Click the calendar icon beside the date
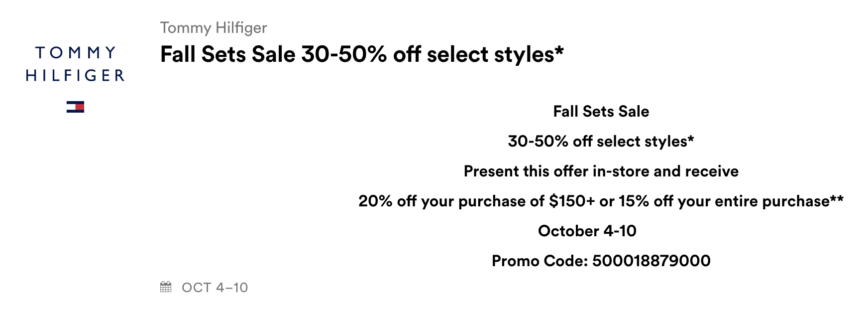868x317 pixels. click(166, 287)
